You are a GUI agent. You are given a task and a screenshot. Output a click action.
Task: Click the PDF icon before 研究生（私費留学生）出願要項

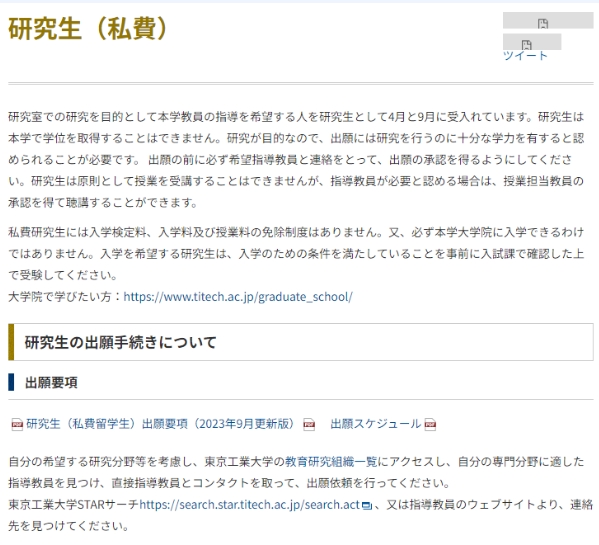coord(17,424)
